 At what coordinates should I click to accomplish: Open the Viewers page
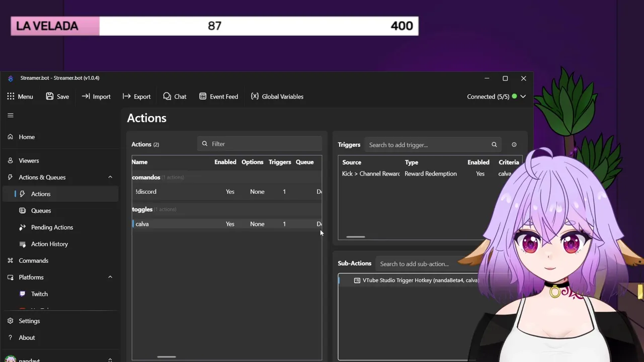pyautogui.click(x=29, y=160)
